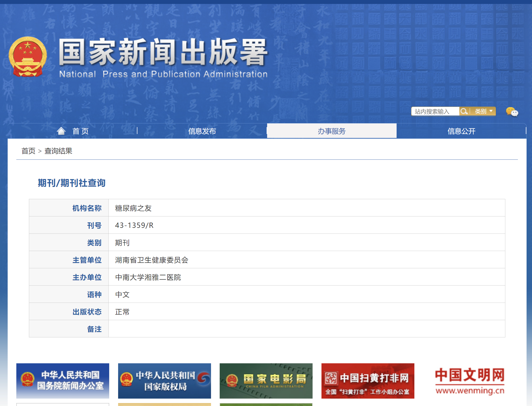Screen dimensions: 532x406
Task: Click the National Press and Publication Administration subtitle
Action: [x=163, y=74]
